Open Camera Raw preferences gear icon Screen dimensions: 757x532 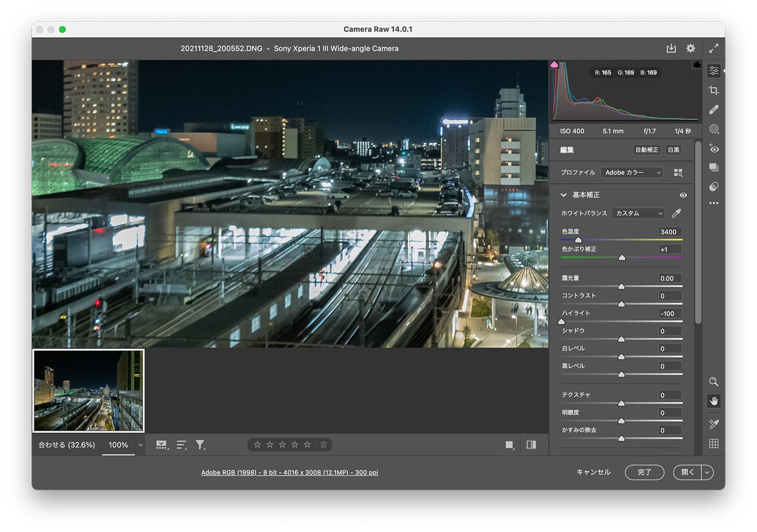coord(690,48)
